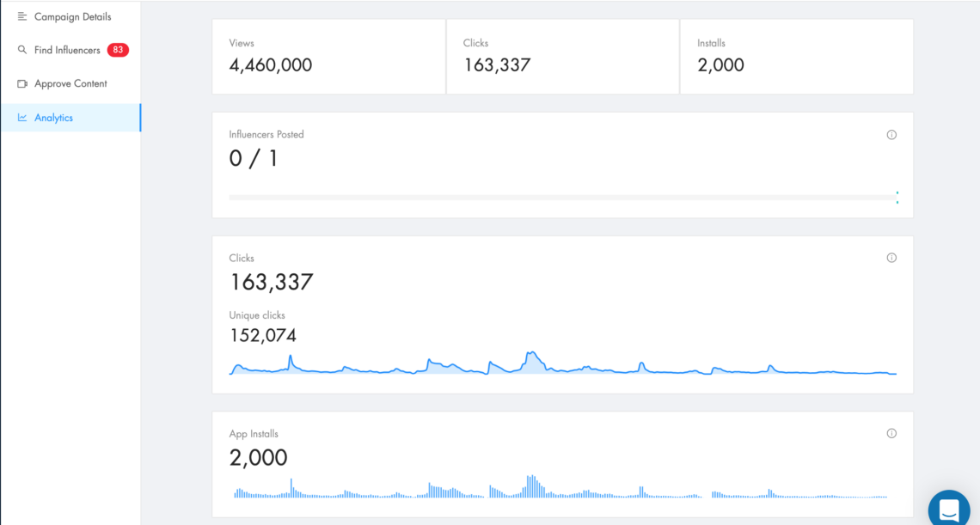Select the Installs card showing 2,000
The height and width of the screenshot is (525, 980).
coord(796,56)
